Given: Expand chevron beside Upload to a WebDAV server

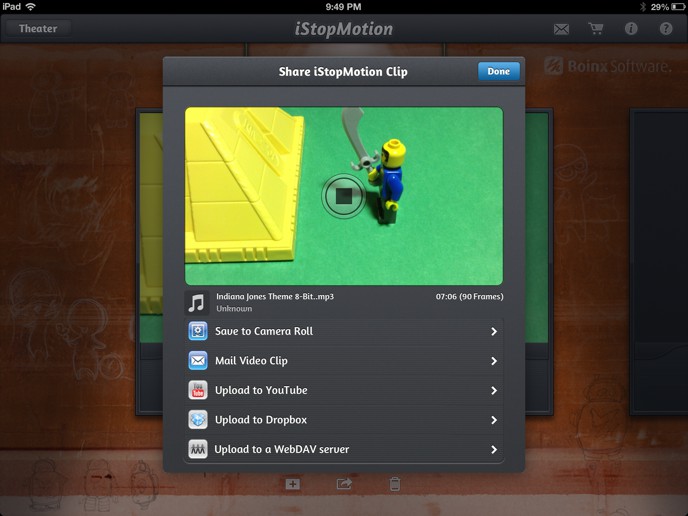Looking at the screenshot, I should [x=494, y=449].
